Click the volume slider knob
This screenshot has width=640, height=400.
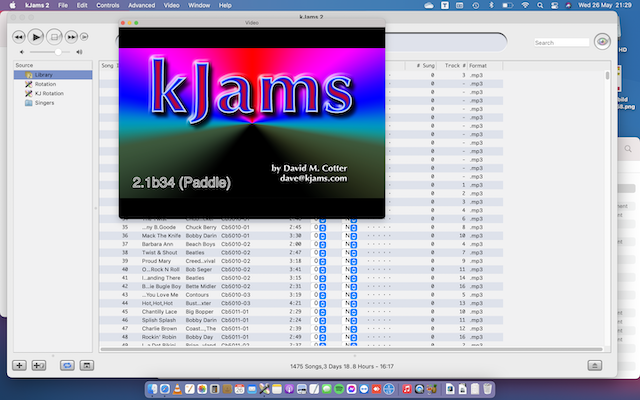click(x=58, y=50)
